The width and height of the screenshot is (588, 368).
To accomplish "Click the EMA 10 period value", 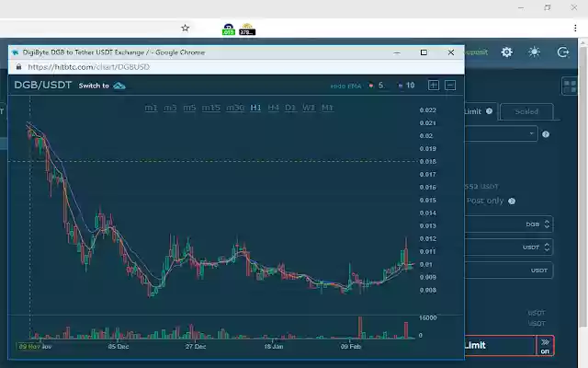I will (411, 86).
